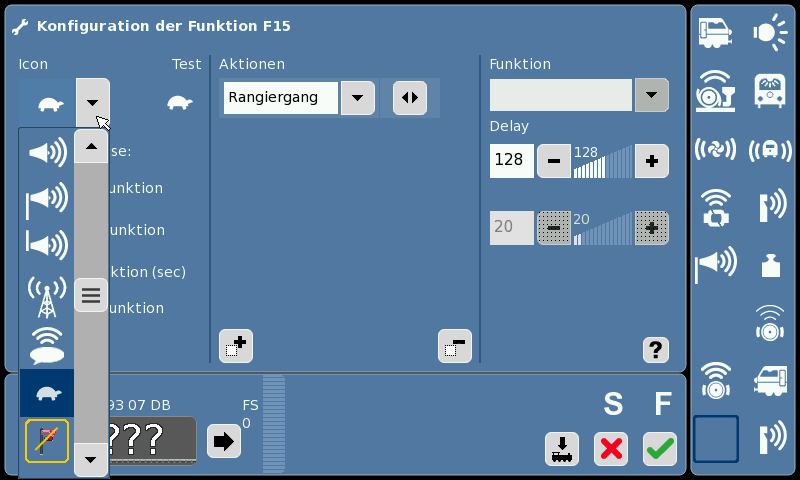Cancel with the red X button
The width and height of the screenshot is (800, 480).
[x=611, y=449]
